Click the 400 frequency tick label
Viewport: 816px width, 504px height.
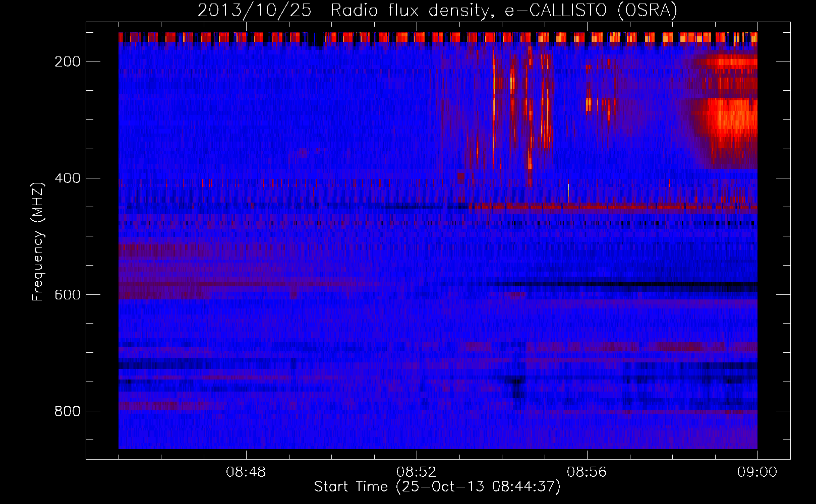68,178
